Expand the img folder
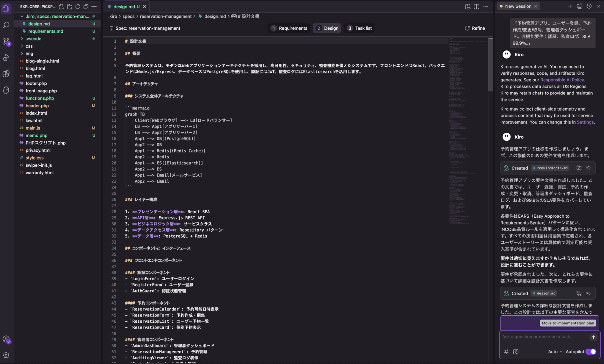 coord(29,53)
